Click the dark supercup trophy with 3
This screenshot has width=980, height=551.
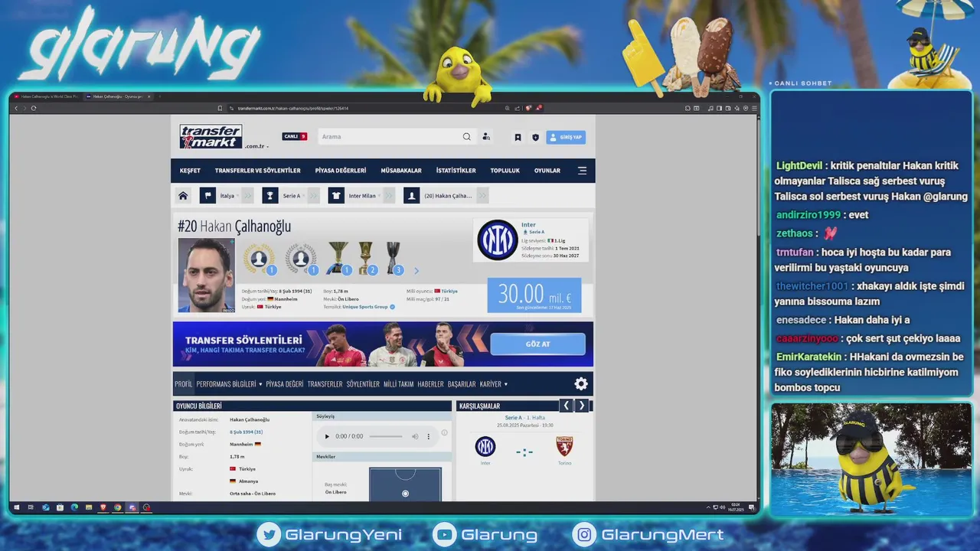[x=394, y=259]
